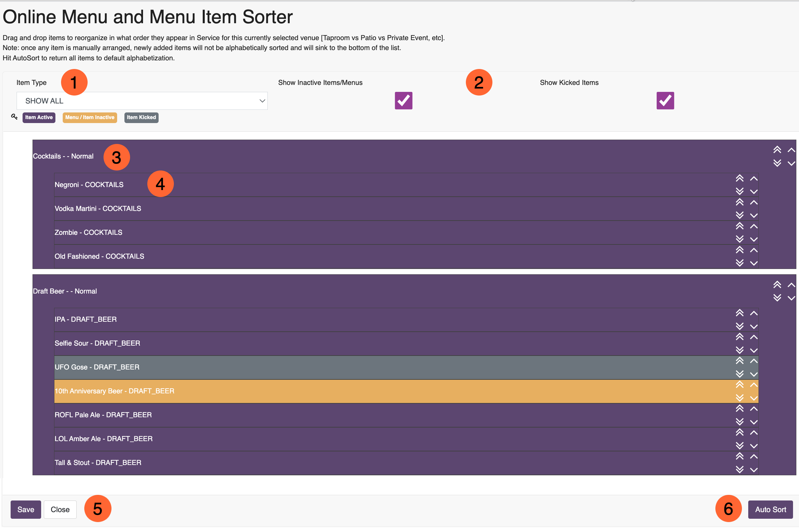
Task: Select the Negroni - COCKTAILS row
Action: [406, 185]
